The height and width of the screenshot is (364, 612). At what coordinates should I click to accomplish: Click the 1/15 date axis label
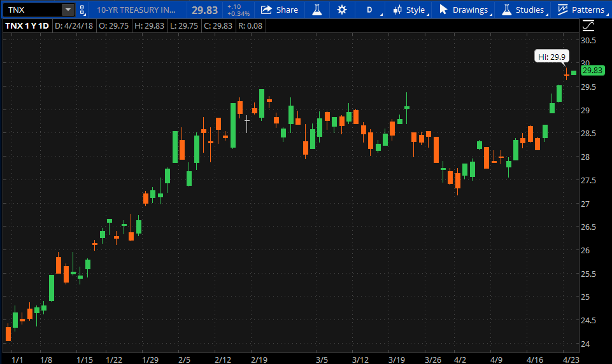point(85,360)
